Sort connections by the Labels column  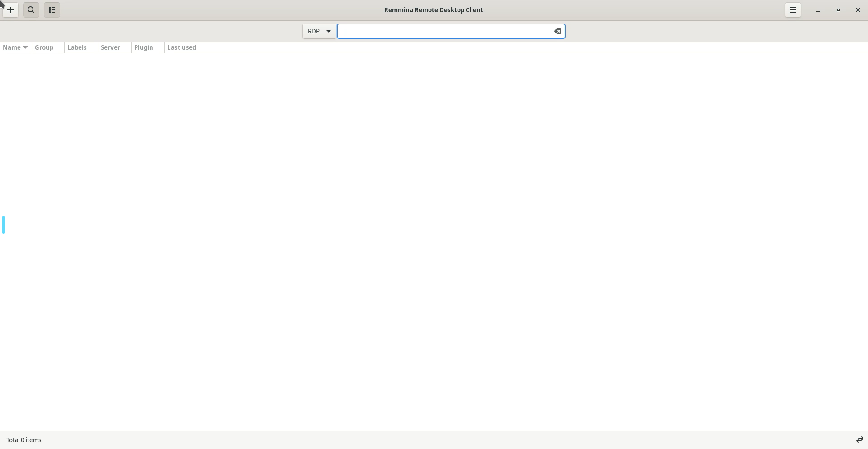(x=77, y=47)
